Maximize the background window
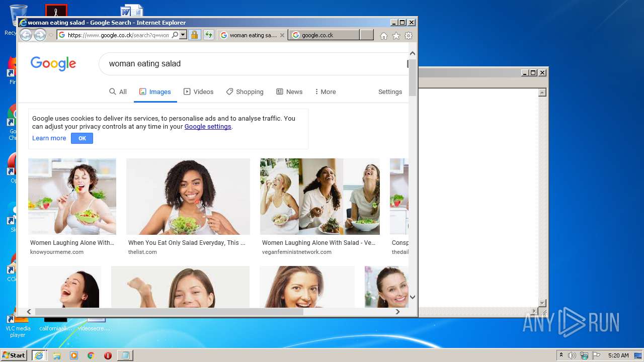644x362 pixels. [x=533, y=73]
